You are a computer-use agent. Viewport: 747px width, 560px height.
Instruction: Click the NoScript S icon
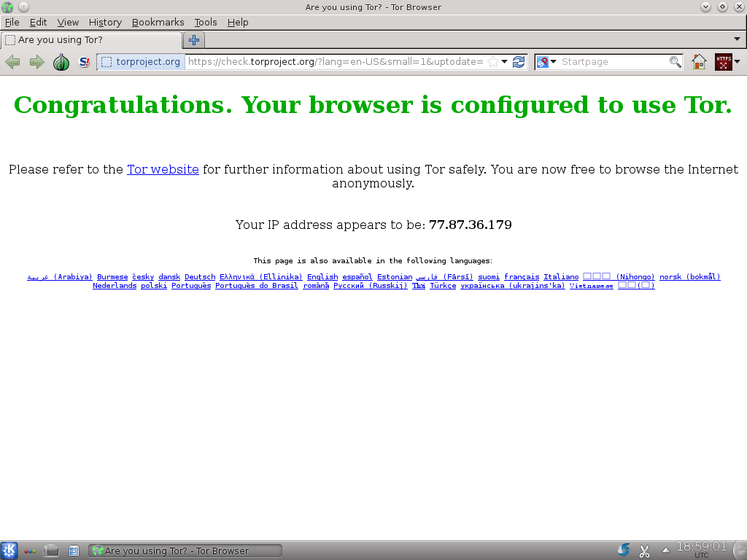pyautogui.click(x=84, y=62)
